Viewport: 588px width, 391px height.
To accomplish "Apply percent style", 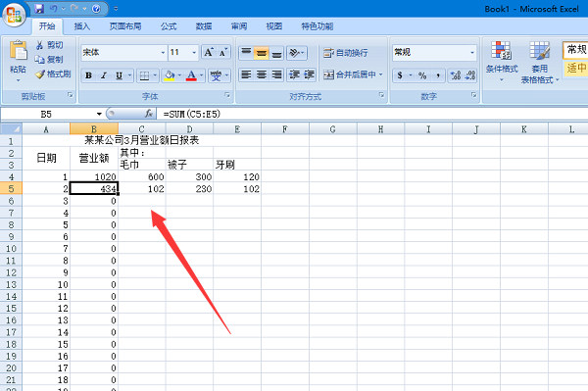I will click(x=422, y=75).
